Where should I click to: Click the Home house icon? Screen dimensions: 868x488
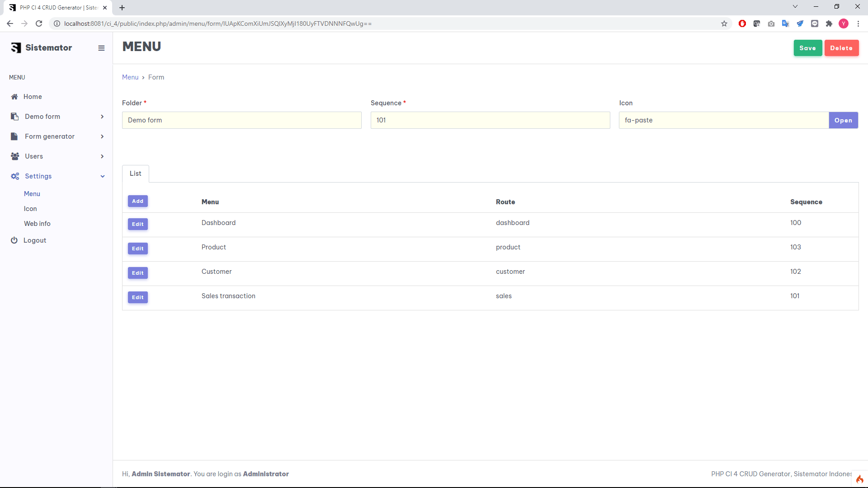point(14,97)
